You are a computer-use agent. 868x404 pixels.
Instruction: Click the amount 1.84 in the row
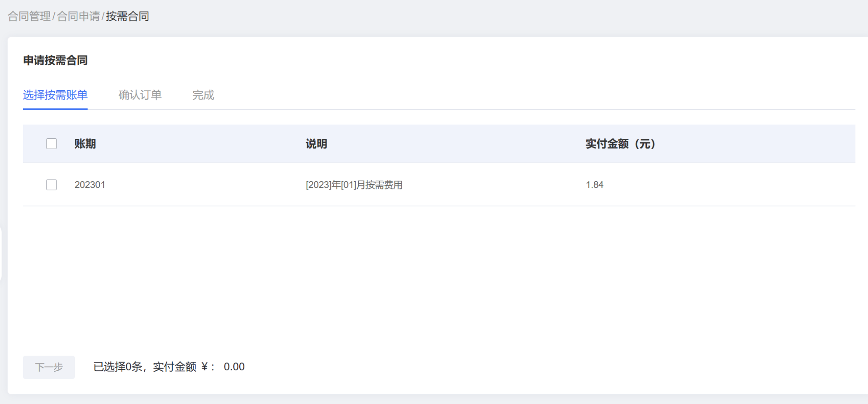click(594, 185)
